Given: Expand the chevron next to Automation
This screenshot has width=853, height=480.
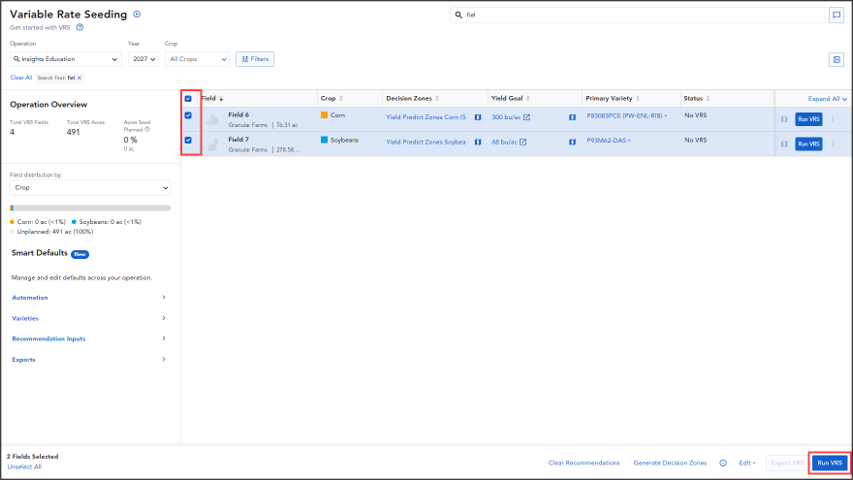Looking at the screenshot, I should [x=164, y=297].
